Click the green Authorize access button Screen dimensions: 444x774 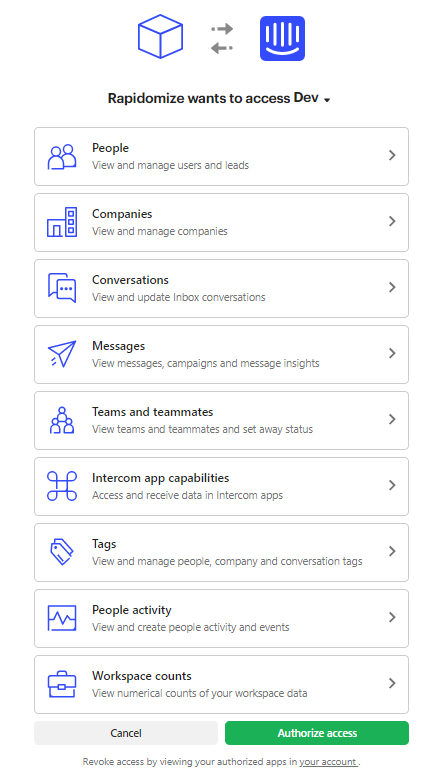coord(317,733)
